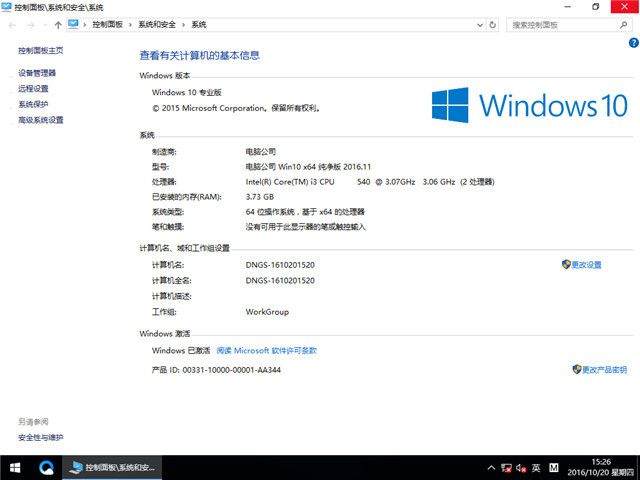Select 系统和安全 in the address breadcrumb
The image size is (640, 480).
(x=158, y=24)
